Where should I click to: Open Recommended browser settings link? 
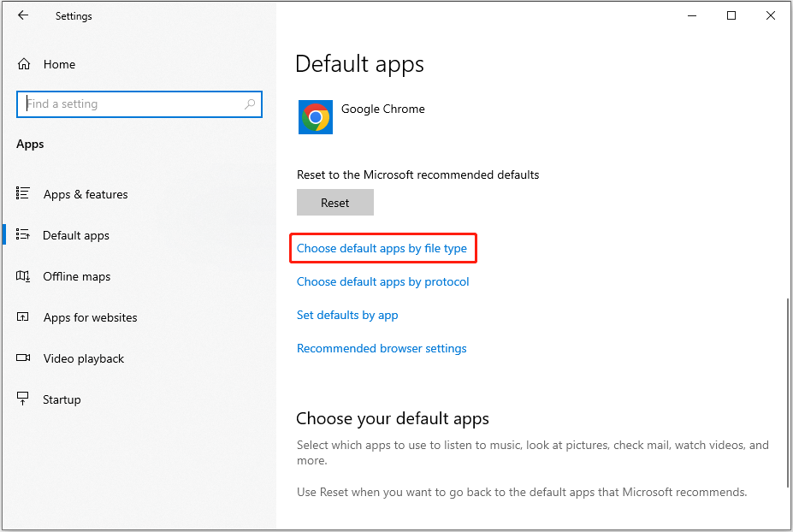tap(382, 348)
